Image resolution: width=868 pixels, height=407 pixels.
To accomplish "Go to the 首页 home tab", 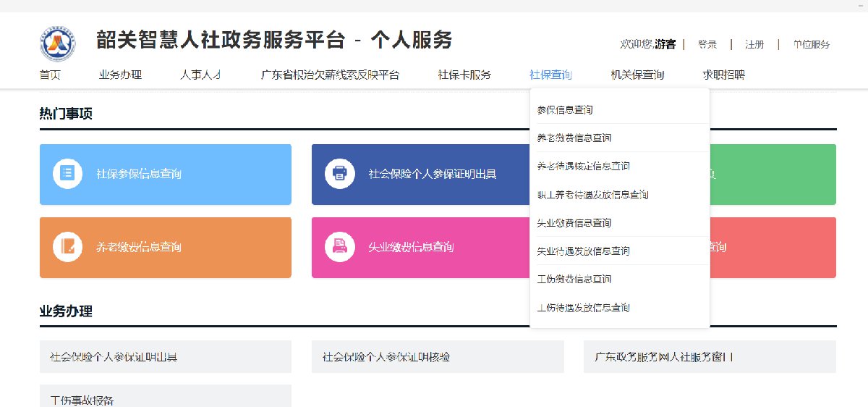I will tap(50, 75).
